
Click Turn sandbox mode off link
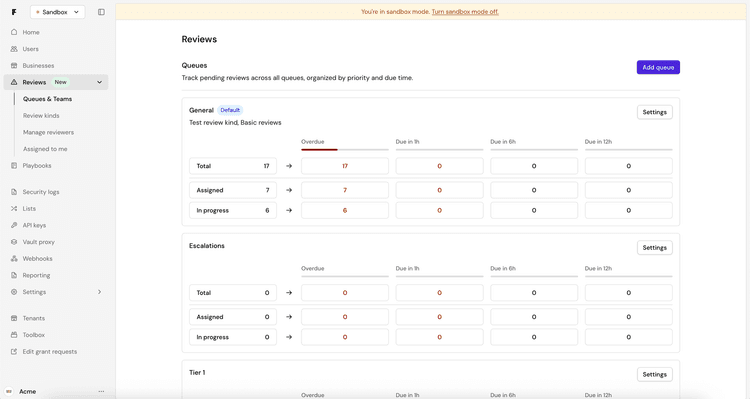pos(465,12)
